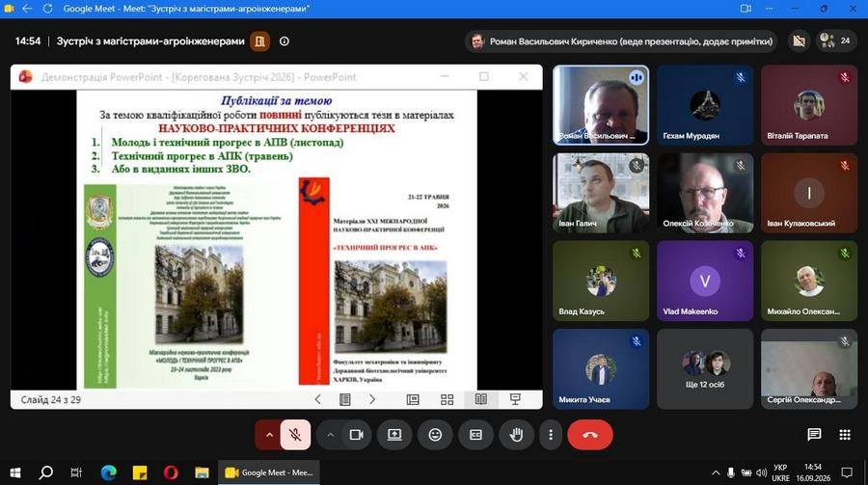Click the present screen button
The image size is (868, 485).
pyautogui.click(x=394, y=435)
